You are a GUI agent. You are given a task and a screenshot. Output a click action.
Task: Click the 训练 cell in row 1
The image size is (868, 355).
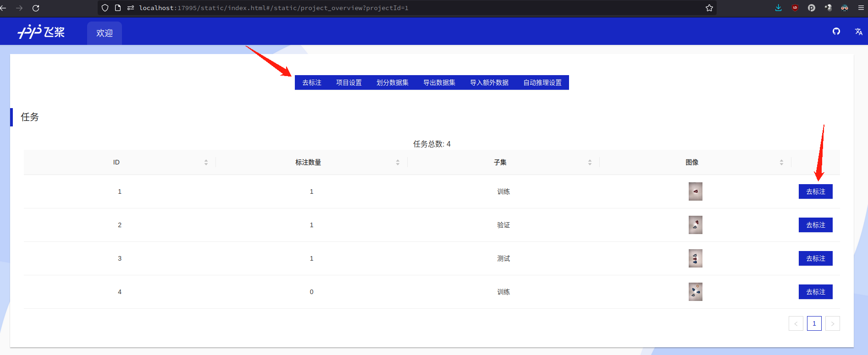point(503,191)
